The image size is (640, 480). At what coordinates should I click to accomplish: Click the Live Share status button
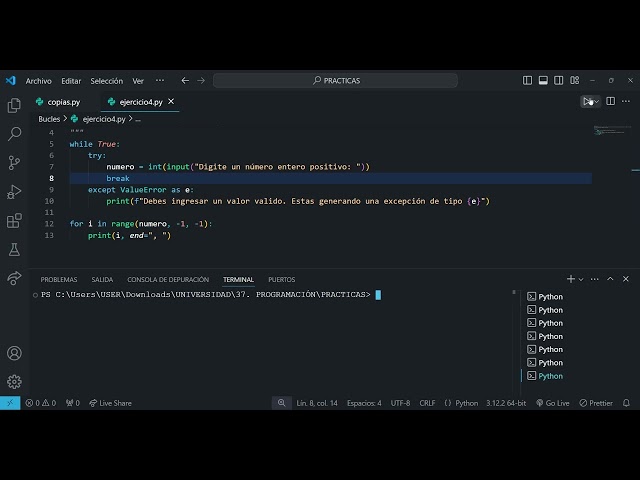pos(110,403)
